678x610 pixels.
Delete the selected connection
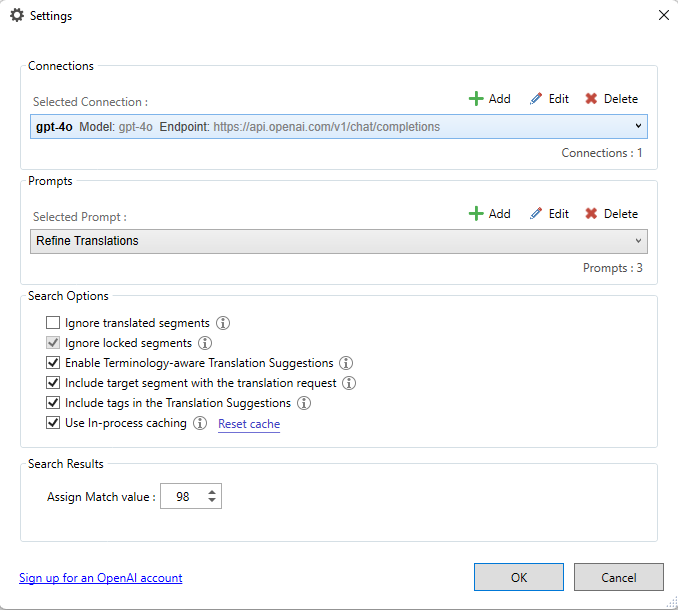[x=611, y=99]
